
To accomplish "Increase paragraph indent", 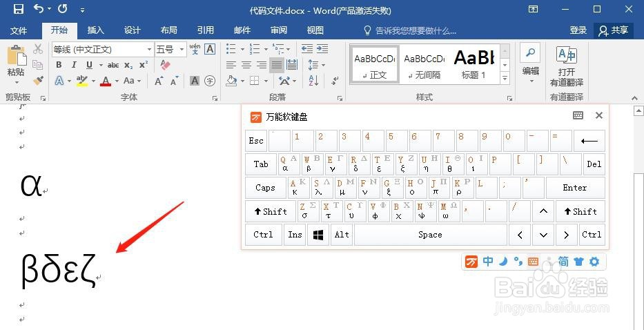I will point(322,49).
